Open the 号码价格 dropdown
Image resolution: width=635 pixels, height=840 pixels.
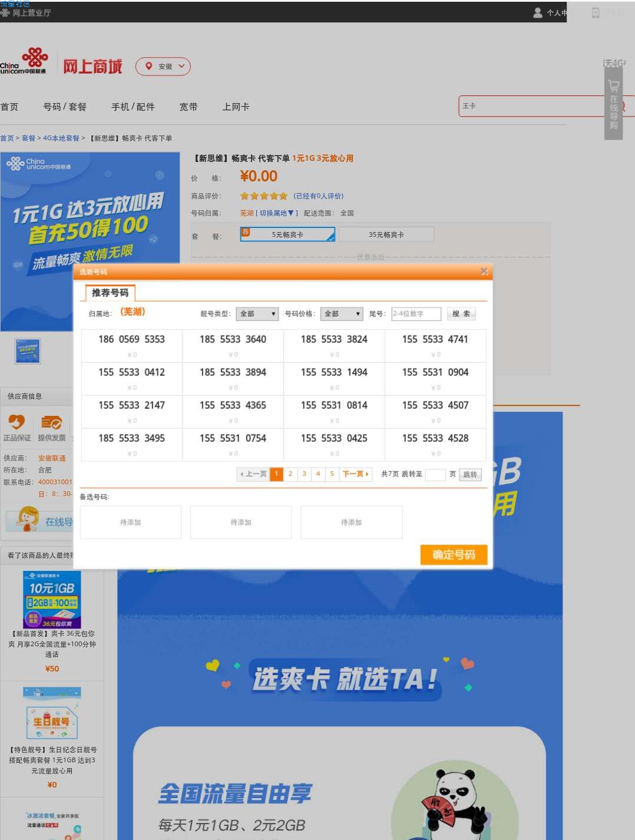coord(342,314)
